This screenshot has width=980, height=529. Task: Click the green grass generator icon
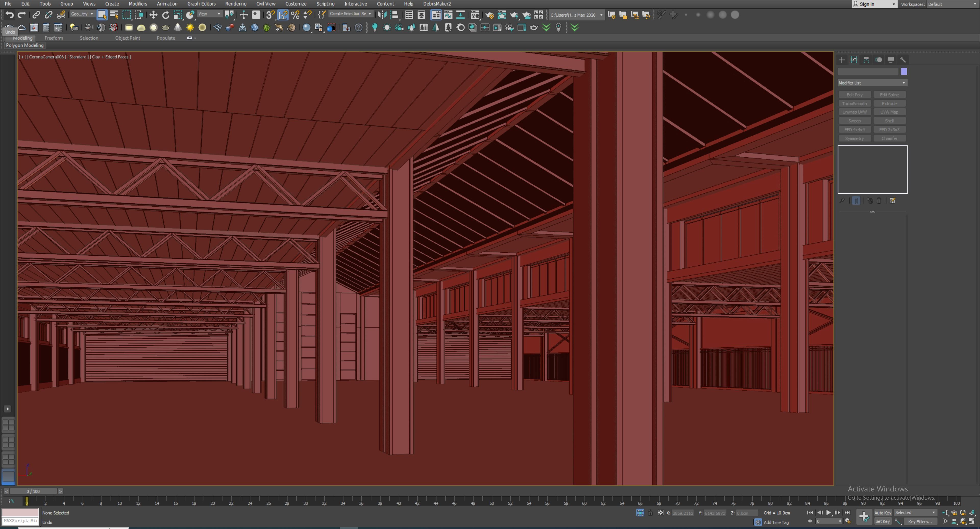tap(267, 27)
